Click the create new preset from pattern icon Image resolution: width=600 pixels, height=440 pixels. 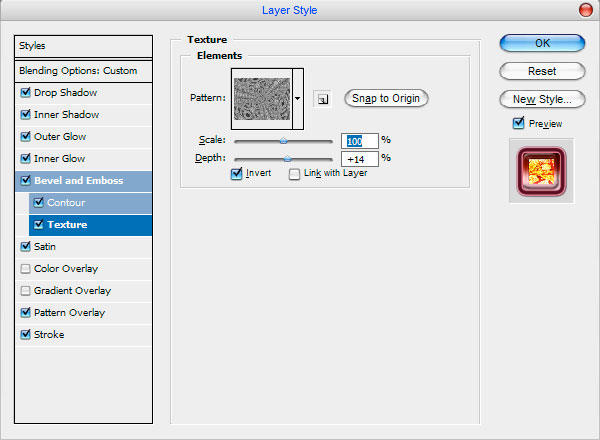tap(323, 99)
